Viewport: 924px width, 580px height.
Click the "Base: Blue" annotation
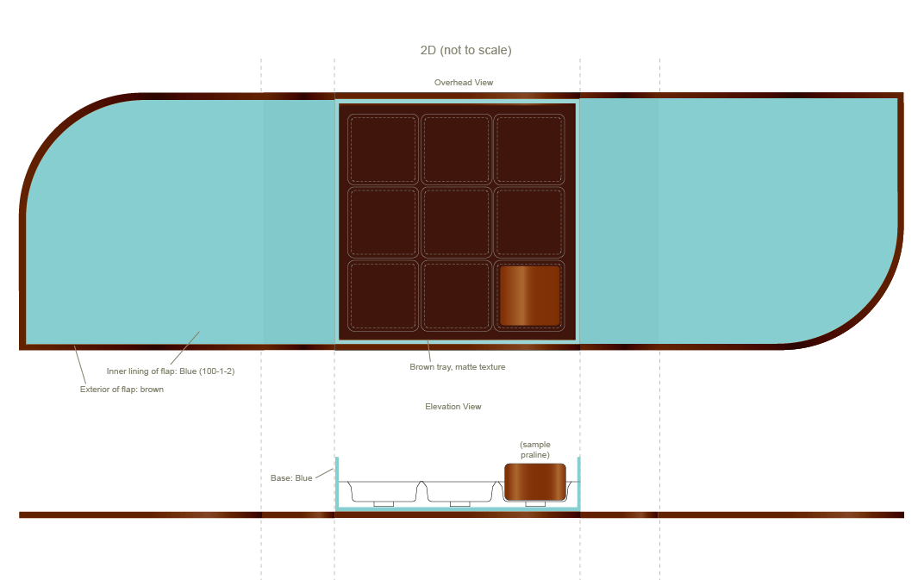[291, 478]
